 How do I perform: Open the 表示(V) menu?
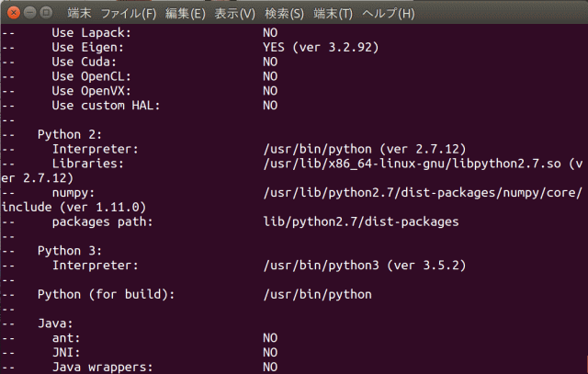(x=235, y=14)
